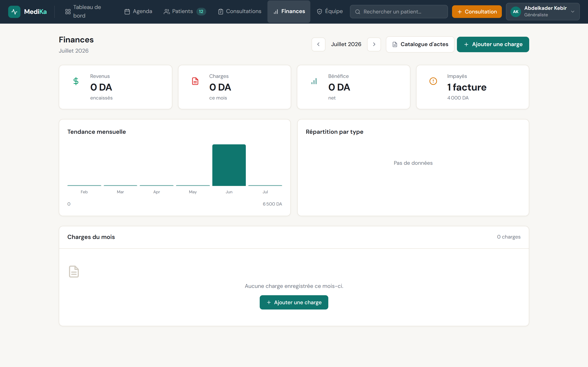Open the Catalogue d'actes button
588x367 pixels.
coord(420,44)
